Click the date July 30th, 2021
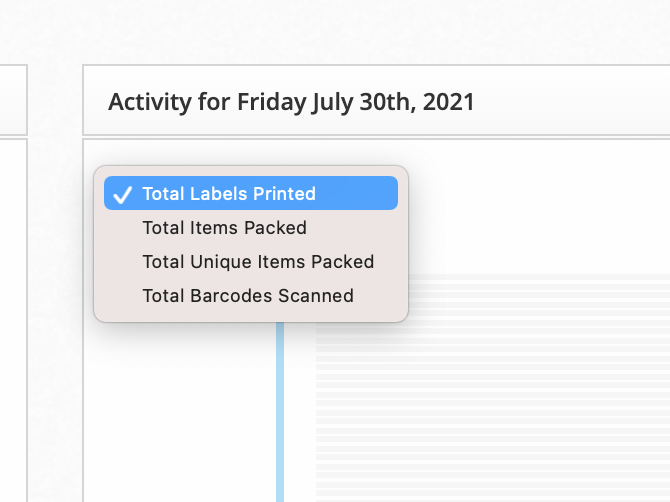This screenshot has width=670, height=502. [393, 102]
